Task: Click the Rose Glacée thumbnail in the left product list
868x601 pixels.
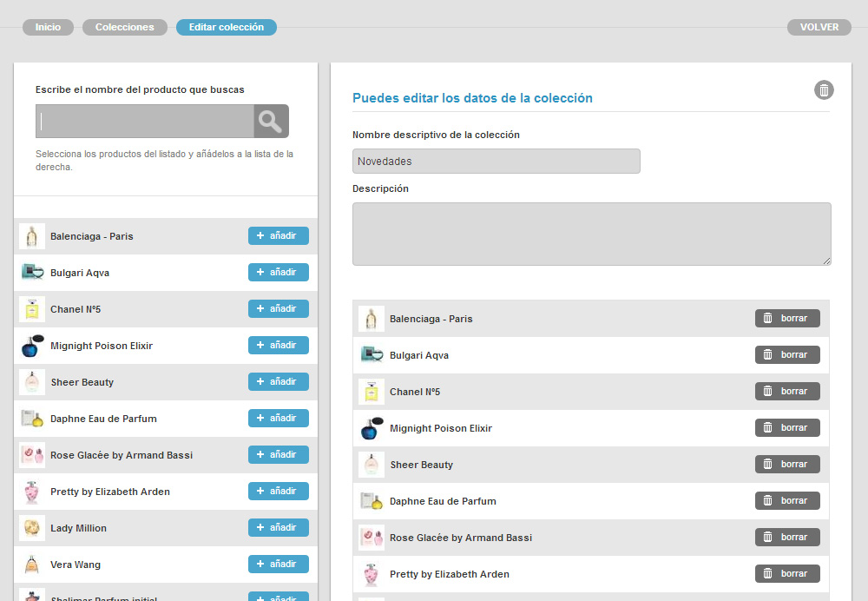Action: [x=32, y=455]
